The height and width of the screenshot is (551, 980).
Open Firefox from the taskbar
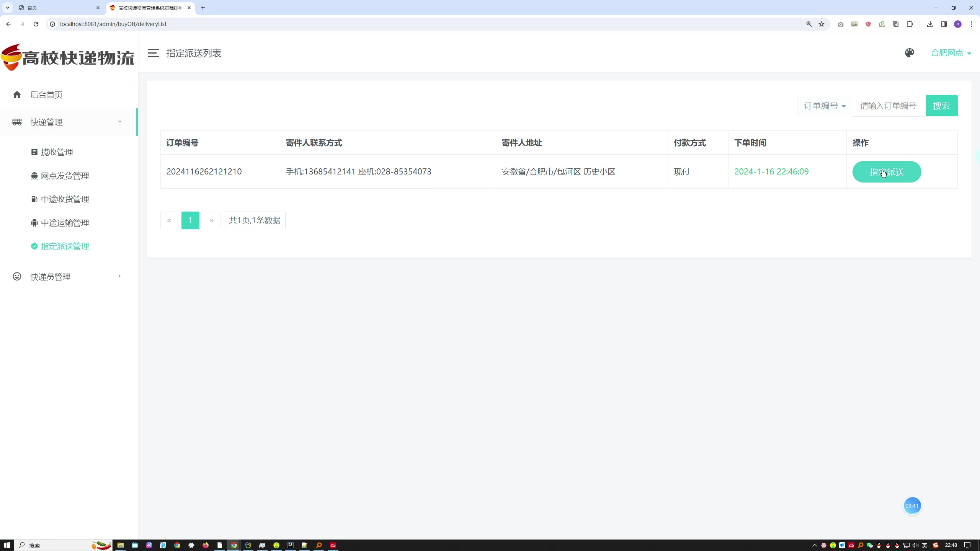point(206,545)
